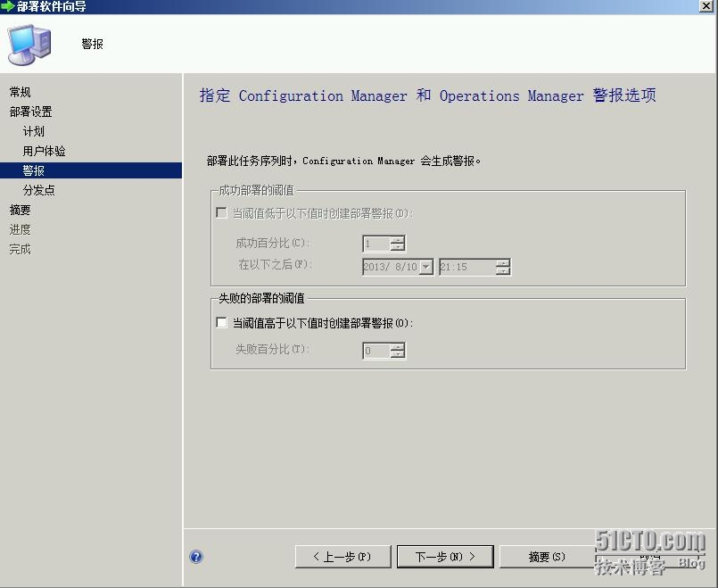
Task: Click the green arrow title bar icon
Action: (7, 6)
